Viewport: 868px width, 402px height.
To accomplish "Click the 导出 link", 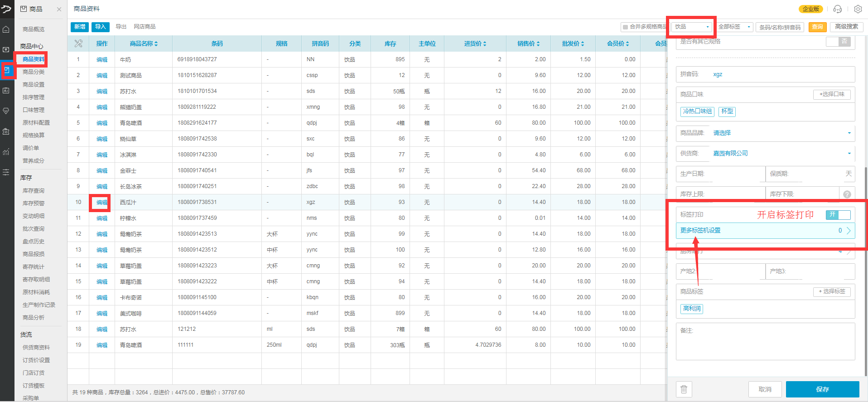I will (121, 27).
